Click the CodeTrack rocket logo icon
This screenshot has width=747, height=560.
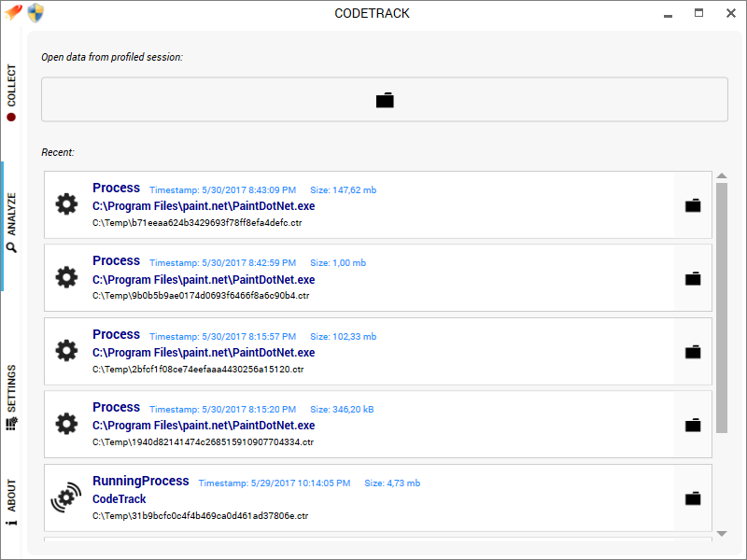point(13,12)
